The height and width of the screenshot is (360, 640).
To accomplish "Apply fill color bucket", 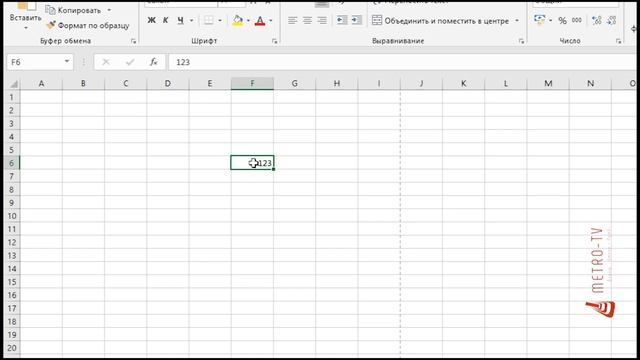I will click(x=238, y=20).
